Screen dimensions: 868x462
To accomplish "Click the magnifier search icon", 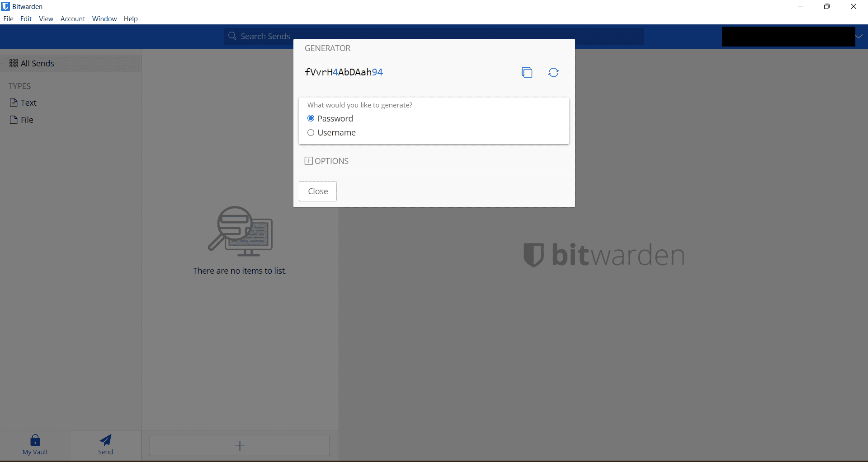I will [232, 36].
